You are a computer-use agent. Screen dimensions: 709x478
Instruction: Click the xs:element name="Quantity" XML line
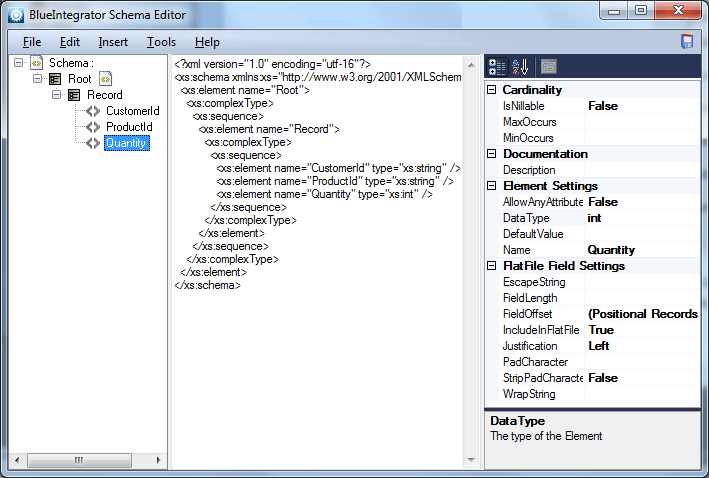[x=324, y=194]
